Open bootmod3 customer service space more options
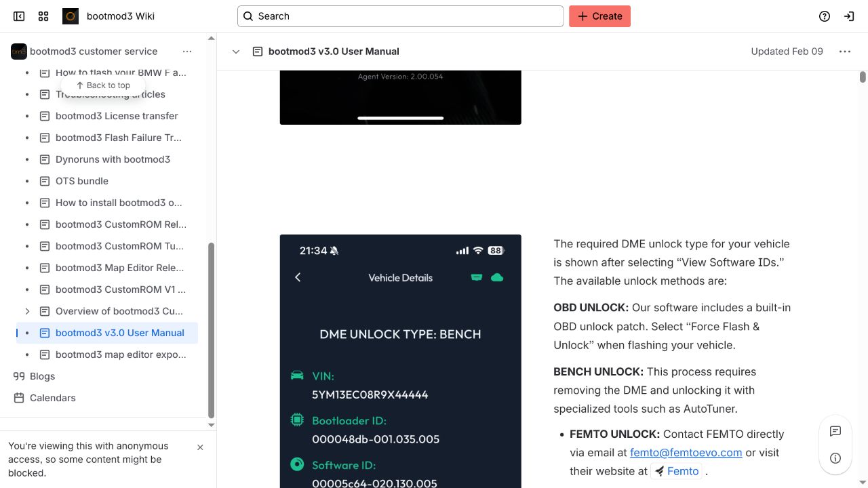Image resolution: width=868 pixels, height=488 pixels. click(x=187, y=52)
